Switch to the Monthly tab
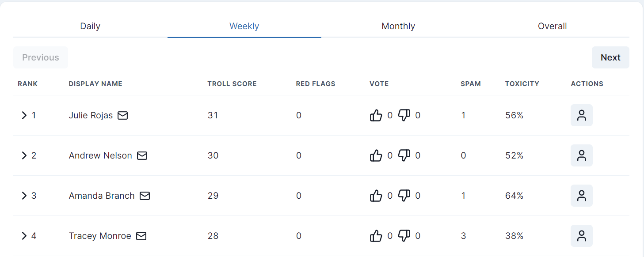Viewport: 644px width, 257px height. pos(398,26)
